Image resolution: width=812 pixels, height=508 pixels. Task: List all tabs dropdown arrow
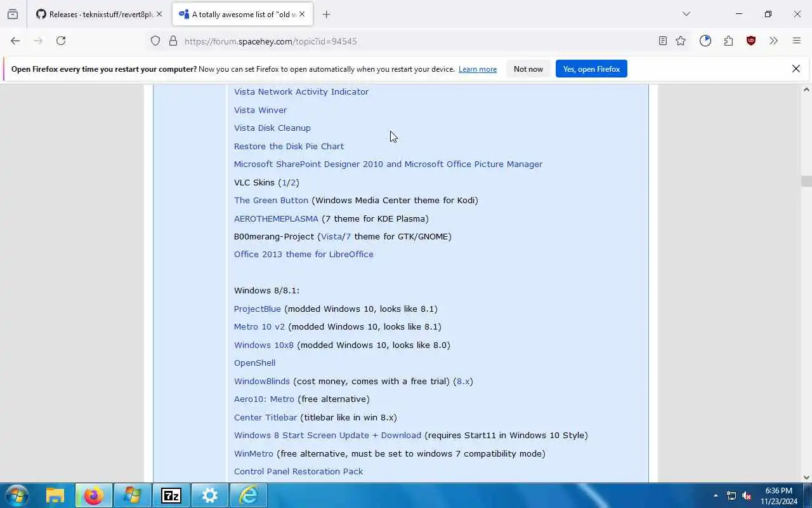tap(686, 14)
